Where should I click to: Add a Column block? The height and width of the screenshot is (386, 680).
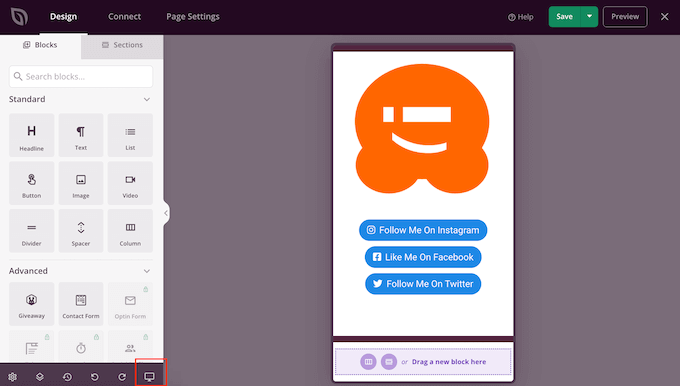[130, 231]
